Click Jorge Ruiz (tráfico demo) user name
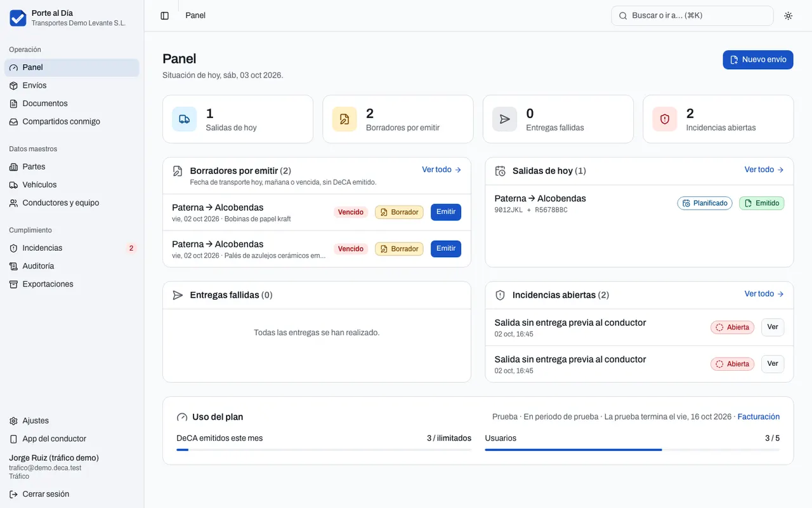The height and width of the screenshot is (508, 812). tap(54, 458)
